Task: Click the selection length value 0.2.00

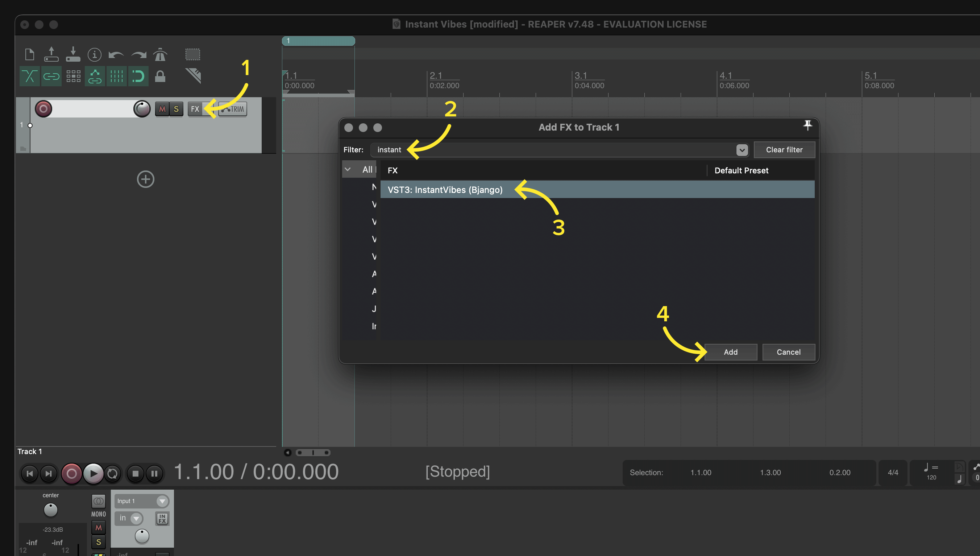Action: coord(840,473)
